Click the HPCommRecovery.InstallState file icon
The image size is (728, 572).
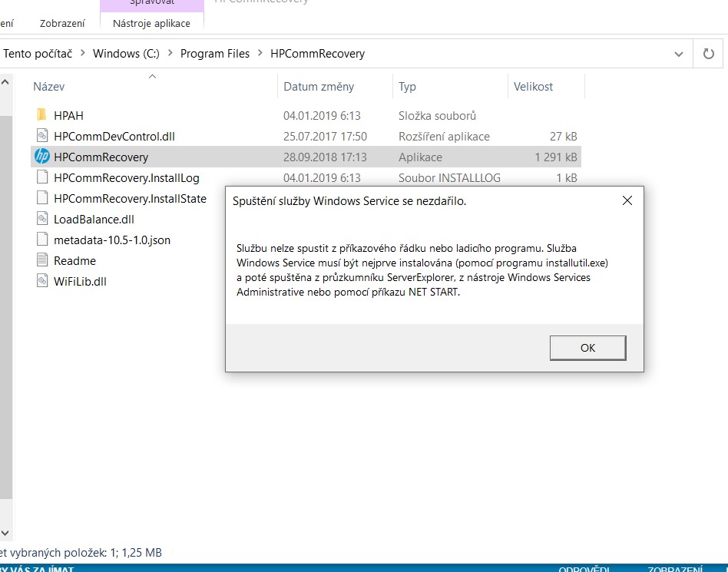pyautogui.click(x=42, y=198)
